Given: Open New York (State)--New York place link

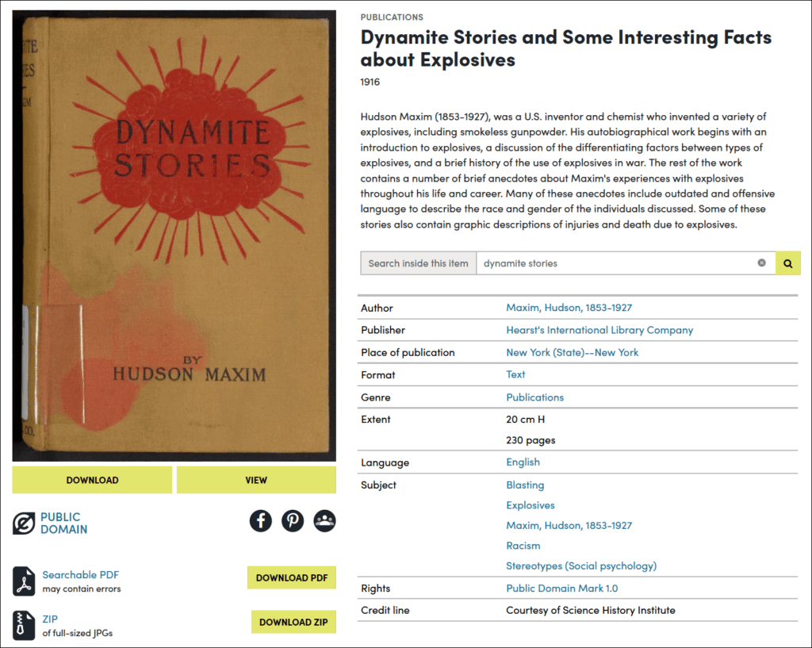Looking at the screenshot, I should point(573,352).
